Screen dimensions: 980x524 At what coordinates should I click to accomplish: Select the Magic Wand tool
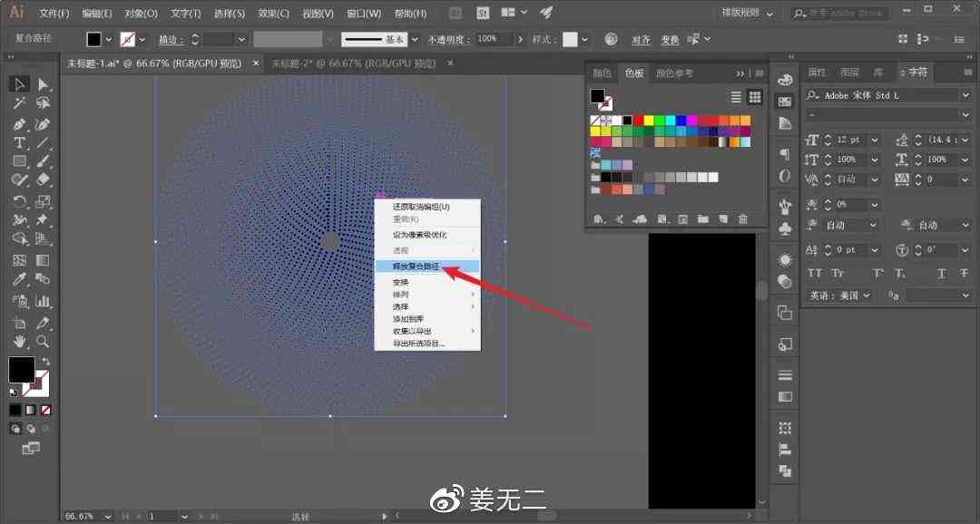[19, 103]
